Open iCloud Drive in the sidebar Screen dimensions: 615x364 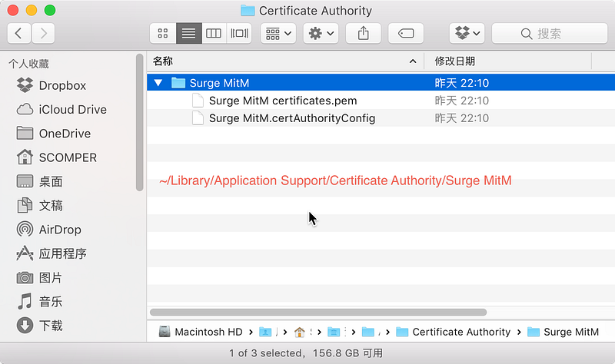[x=61, y=109]
